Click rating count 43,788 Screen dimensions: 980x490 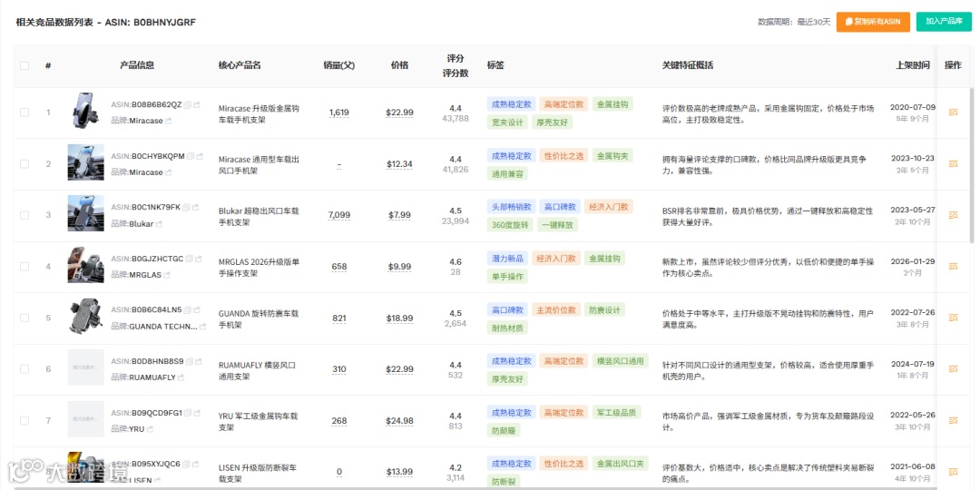[455, 118]
